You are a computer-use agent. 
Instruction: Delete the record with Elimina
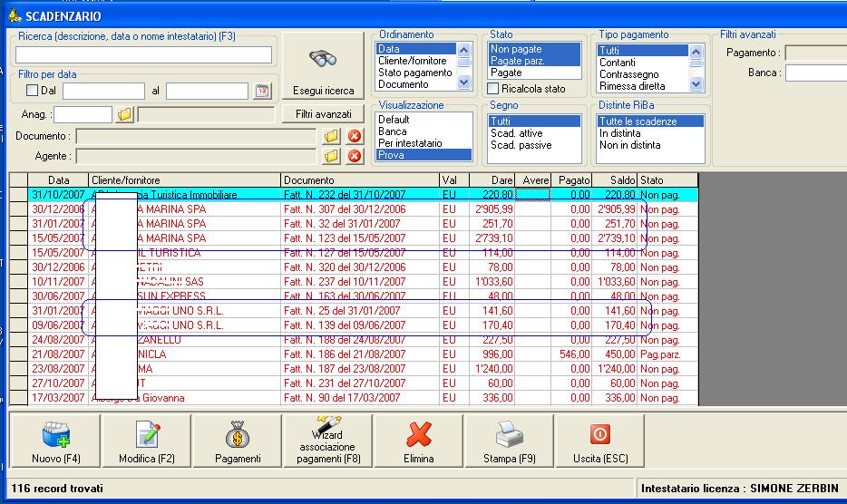(x=419, y=441)
